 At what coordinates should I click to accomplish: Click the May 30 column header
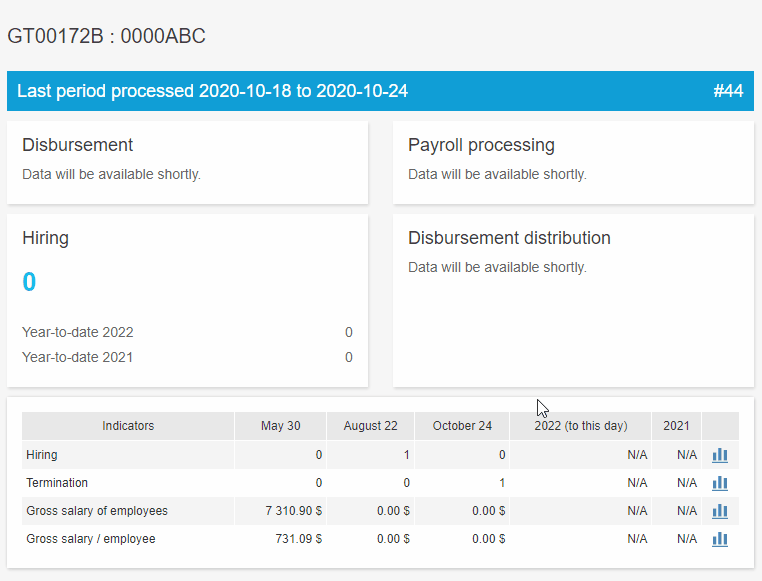click(280, 426)
